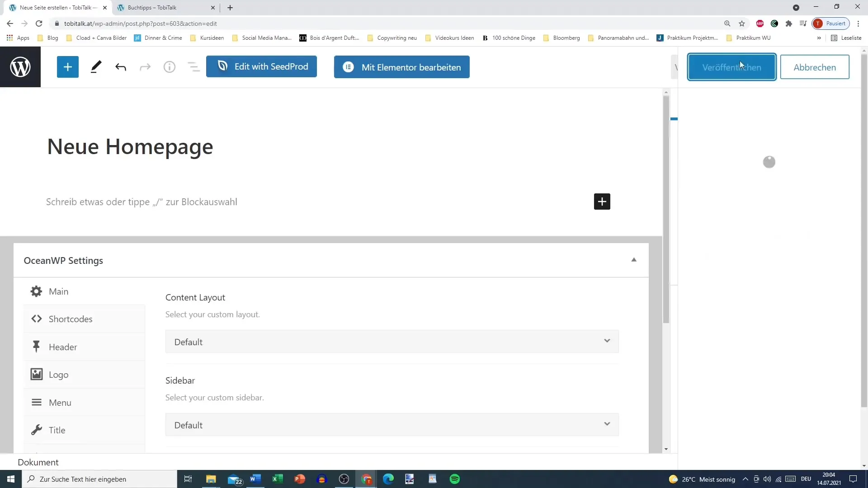Redo the change with forward arrow
The image size is (868, 488).
coord(145,67)
